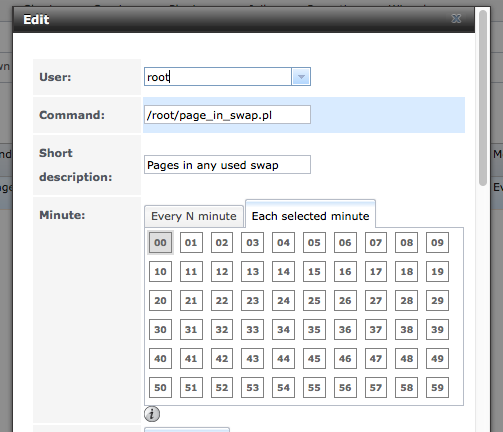This screenshot has width=503, height=432.
Task: Toggle minute 45 button
Action: point(314,359)
